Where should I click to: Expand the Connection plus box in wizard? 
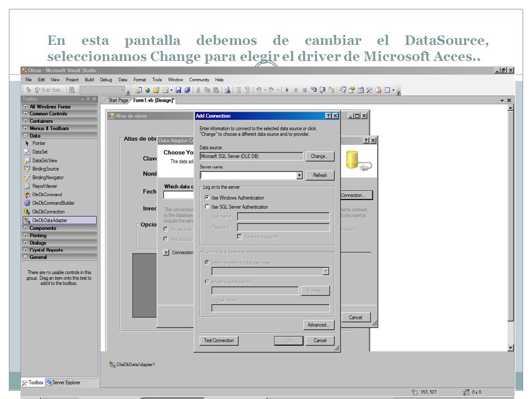(x=166, y=253)
